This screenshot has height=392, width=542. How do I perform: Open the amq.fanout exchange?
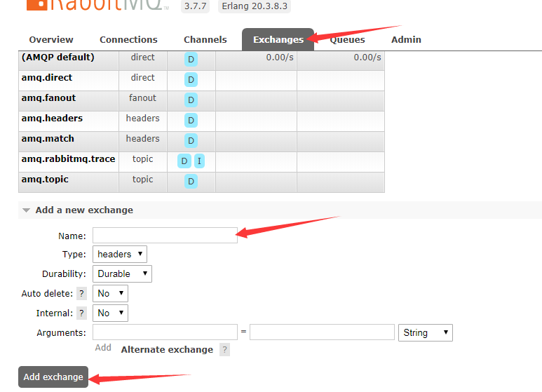48,98
